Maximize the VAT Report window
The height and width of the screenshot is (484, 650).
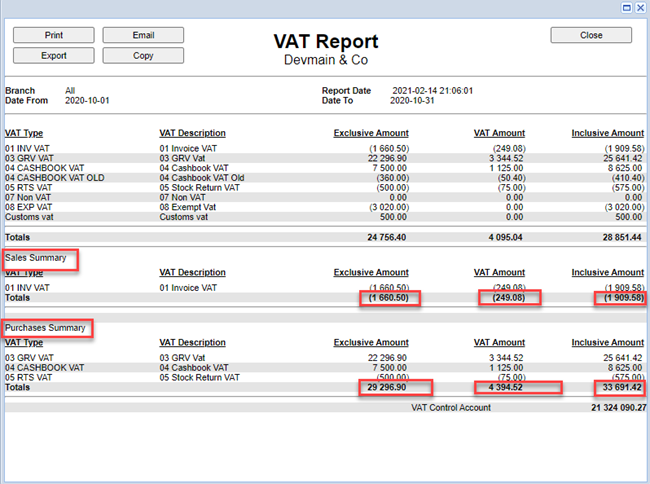pos(627,6)
